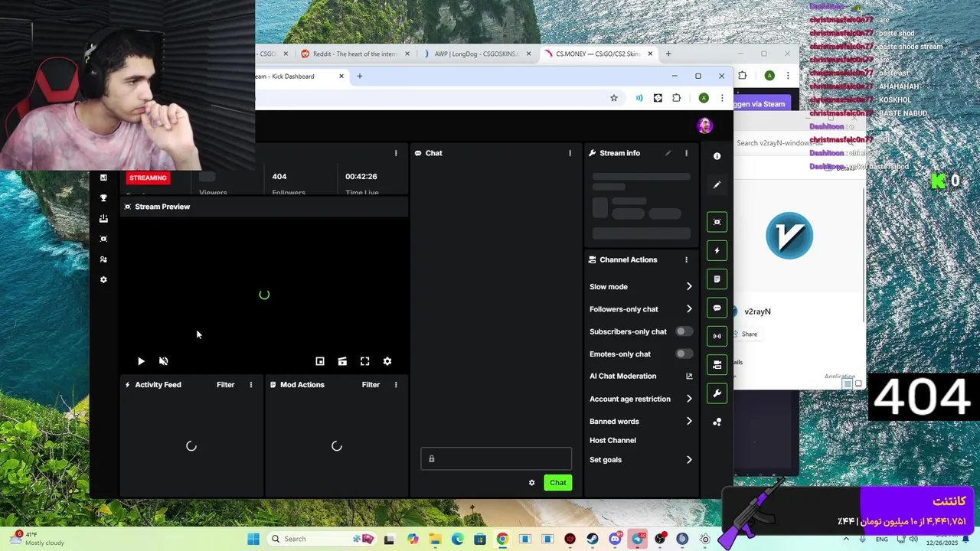Open Chat panel options menu
Viewport: 980px width, 551px height.
[570, 153]
